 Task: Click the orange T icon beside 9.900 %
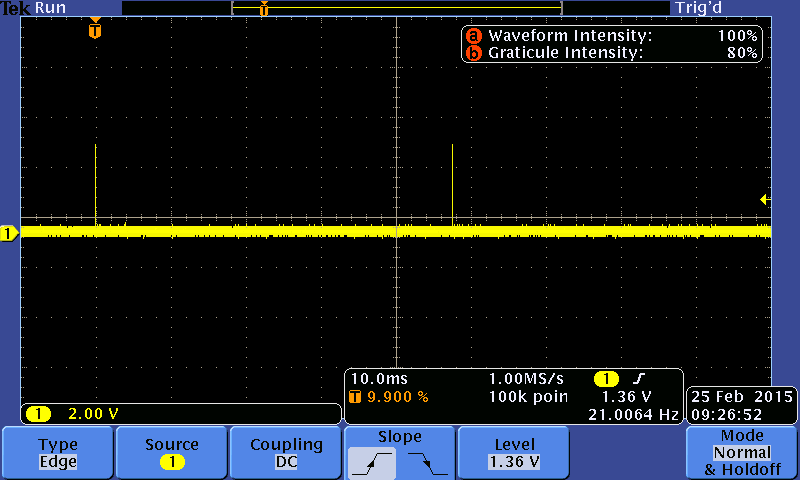pyautogui.click(x=355, y=396)
